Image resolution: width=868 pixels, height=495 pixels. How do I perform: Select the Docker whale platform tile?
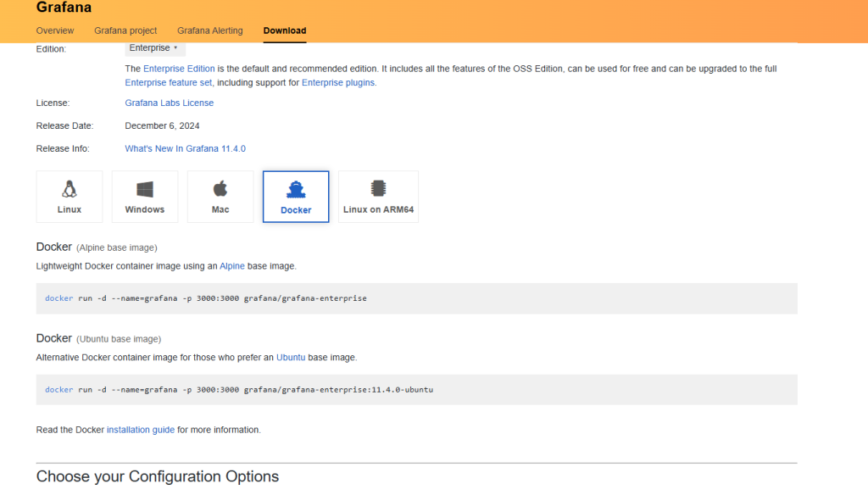tap(296, 197)
